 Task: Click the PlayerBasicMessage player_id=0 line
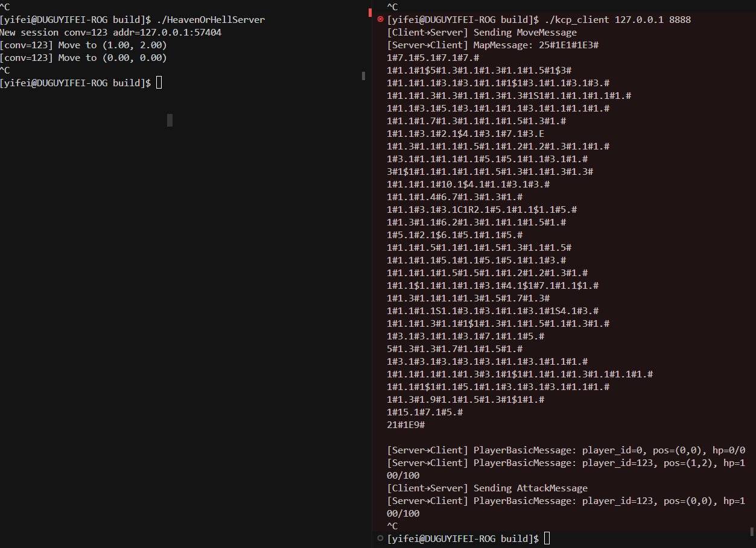point(566,450)
